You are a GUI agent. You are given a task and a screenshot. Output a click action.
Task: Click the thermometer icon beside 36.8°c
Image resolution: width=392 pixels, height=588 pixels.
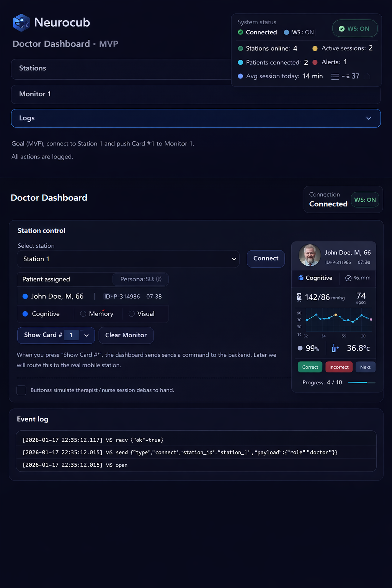coord(334,348)
